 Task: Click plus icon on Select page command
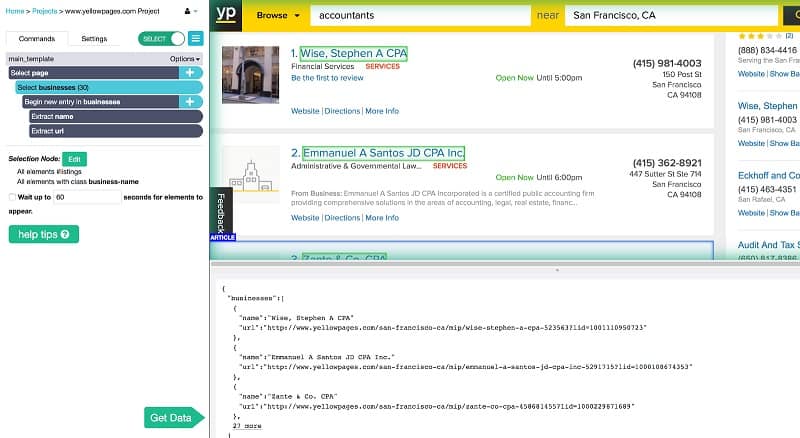coord(190,72)
